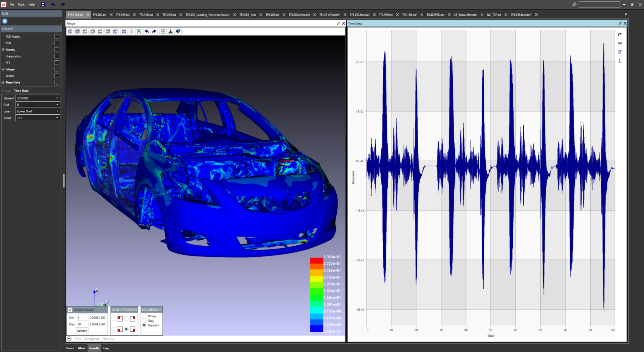
Task: Open the Tools menu
Action: (x=21, y=4)
